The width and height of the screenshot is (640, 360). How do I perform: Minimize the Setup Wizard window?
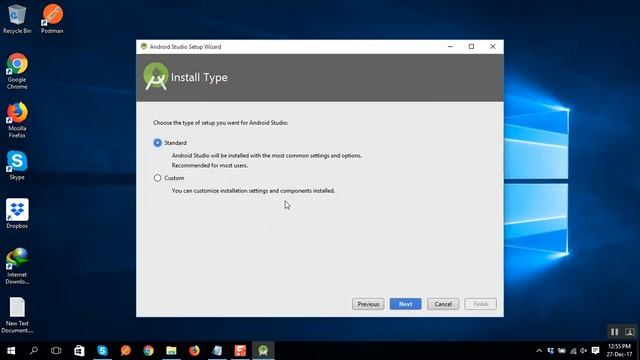pos(450,47)
